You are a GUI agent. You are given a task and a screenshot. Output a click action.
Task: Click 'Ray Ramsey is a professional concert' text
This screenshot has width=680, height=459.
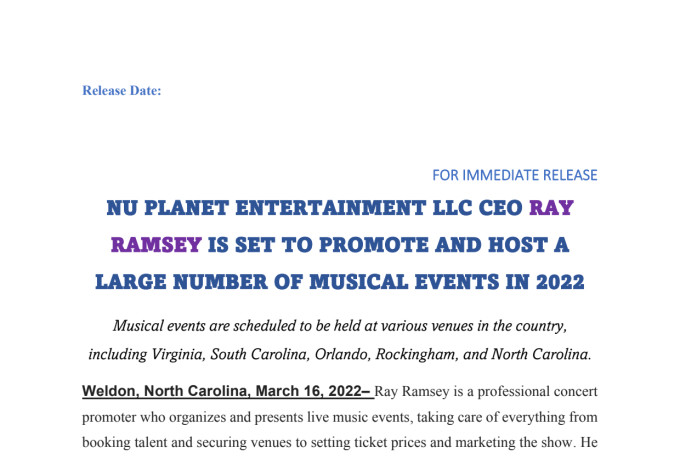click(x=486, y=391)
